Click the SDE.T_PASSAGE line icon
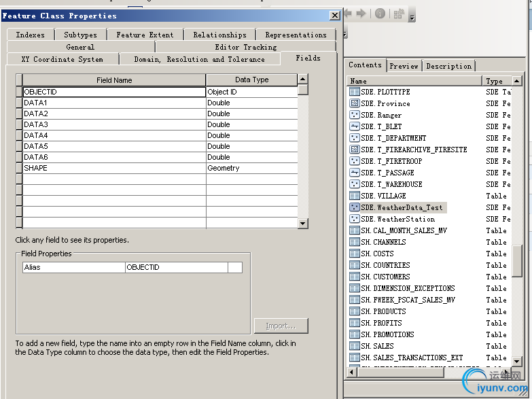 pyautogui.click(x=355, y=173)
